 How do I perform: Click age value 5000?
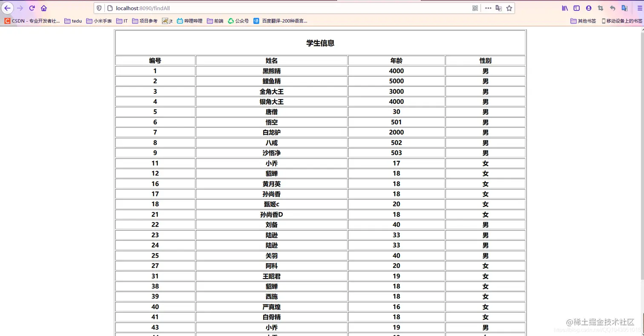397,81
